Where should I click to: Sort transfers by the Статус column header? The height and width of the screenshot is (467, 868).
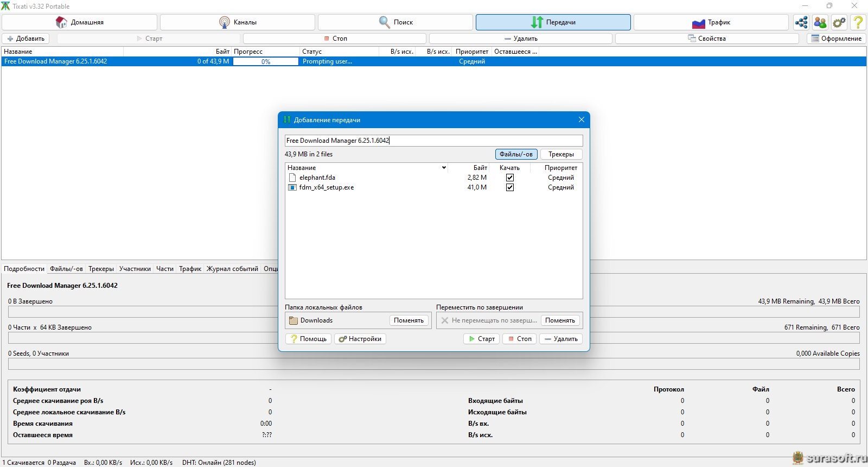coord(339,52)
